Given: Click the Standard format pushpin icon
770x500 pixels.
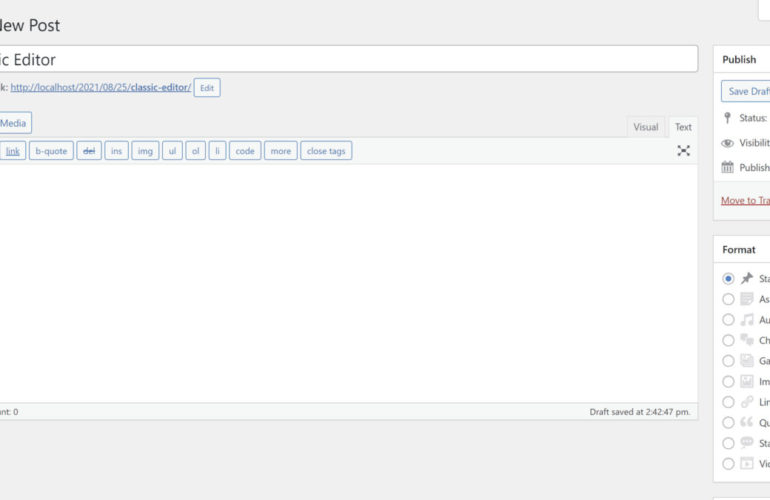Looking at the screenshot, I should (746, 279).
